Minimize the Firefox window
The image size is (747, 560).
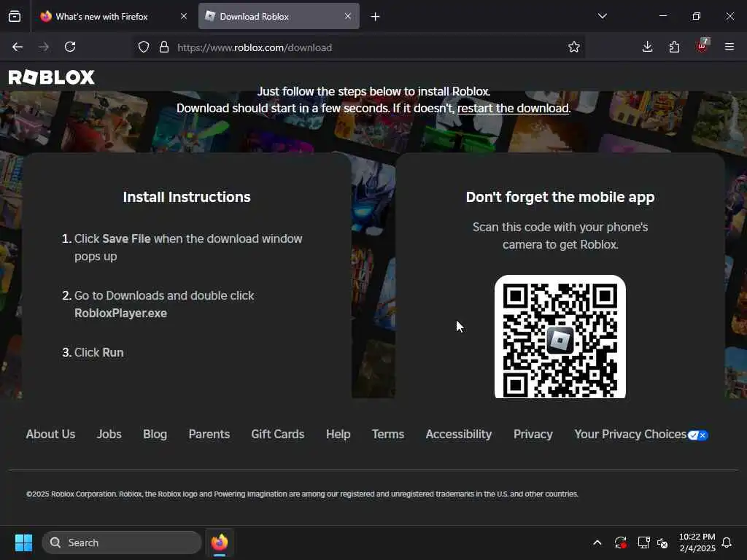pyautogui.click(x=662, y=16)
